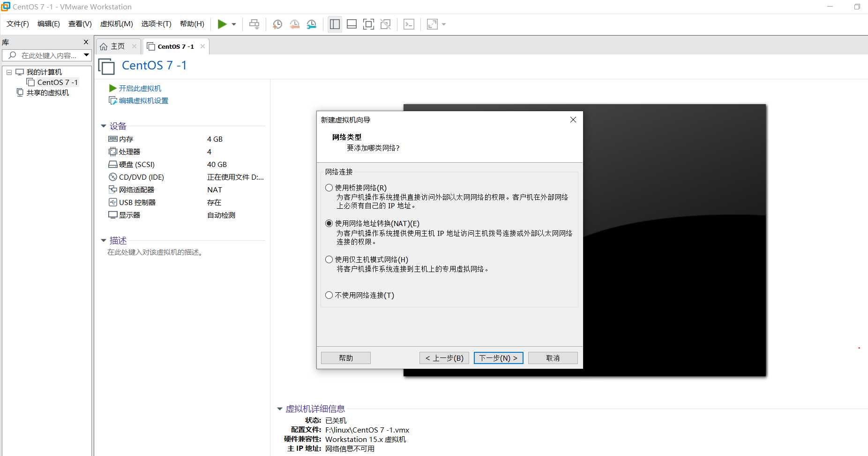Click the 处理器 processor icon
The width and height of the screenshot is (868, 456).
[x=113, y=152]
